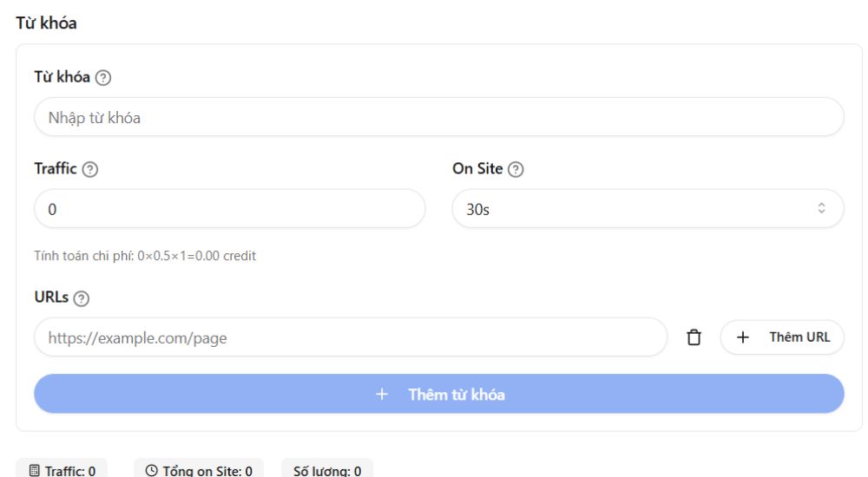Click the clock icon in Tổng on Site badge
868x477 pixels.
pos(151,470)
